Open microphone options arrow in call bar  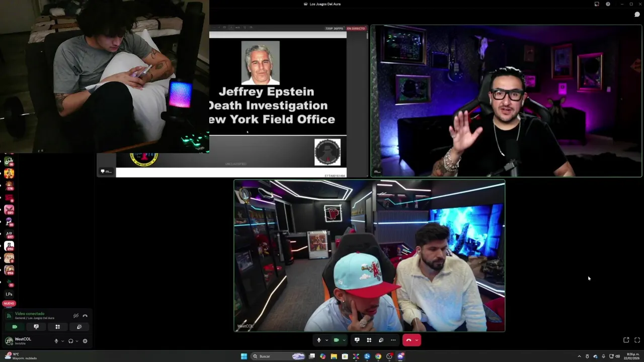[327, 340]
